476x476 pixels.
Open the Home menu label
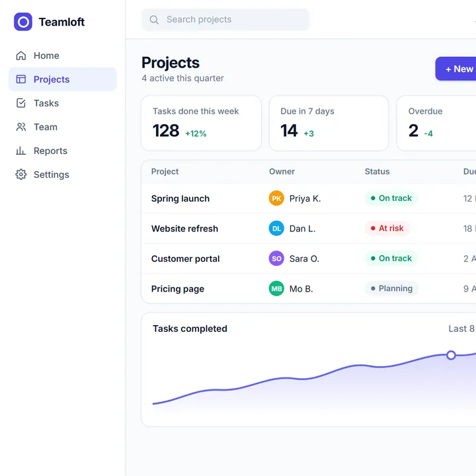[46, 56]
